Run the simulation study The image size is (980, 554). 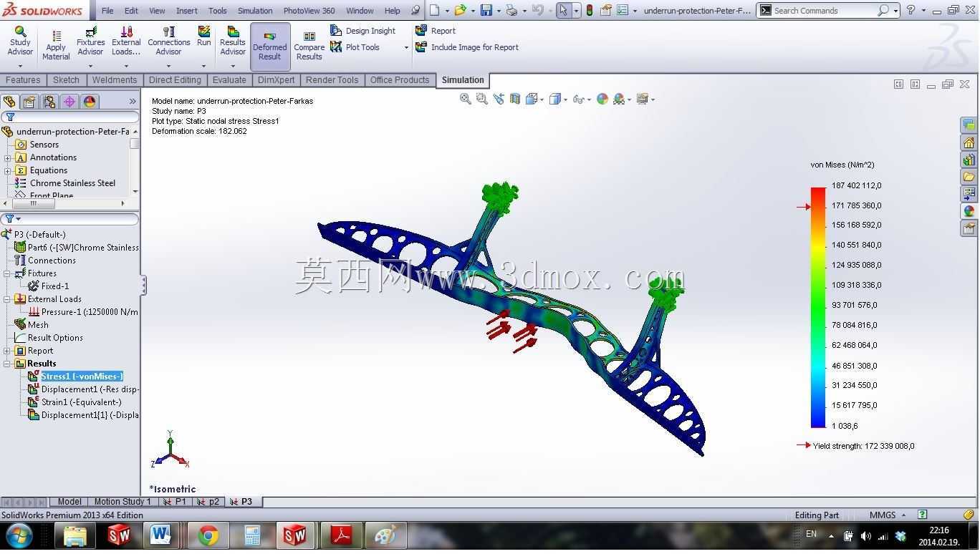(204, 37)
